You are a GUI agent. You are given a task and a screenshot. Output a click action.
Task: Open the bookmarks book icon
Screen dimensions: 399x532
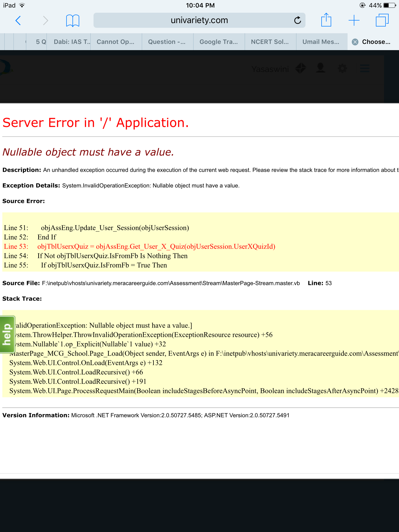coord(72,20)
